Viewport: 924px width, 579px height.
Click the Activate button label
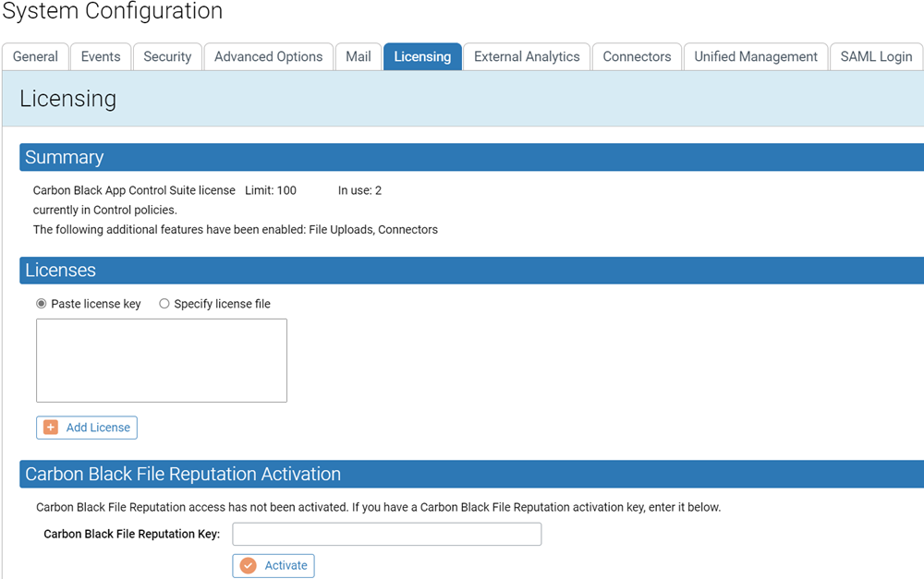[286, 565]
